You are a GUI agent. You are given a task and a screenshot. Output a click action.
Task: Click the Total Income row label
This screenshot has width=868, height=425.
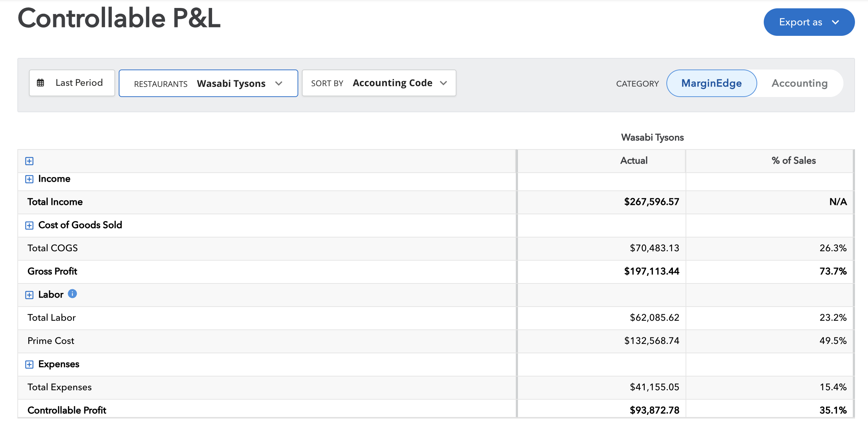click(x=55, y=202)
